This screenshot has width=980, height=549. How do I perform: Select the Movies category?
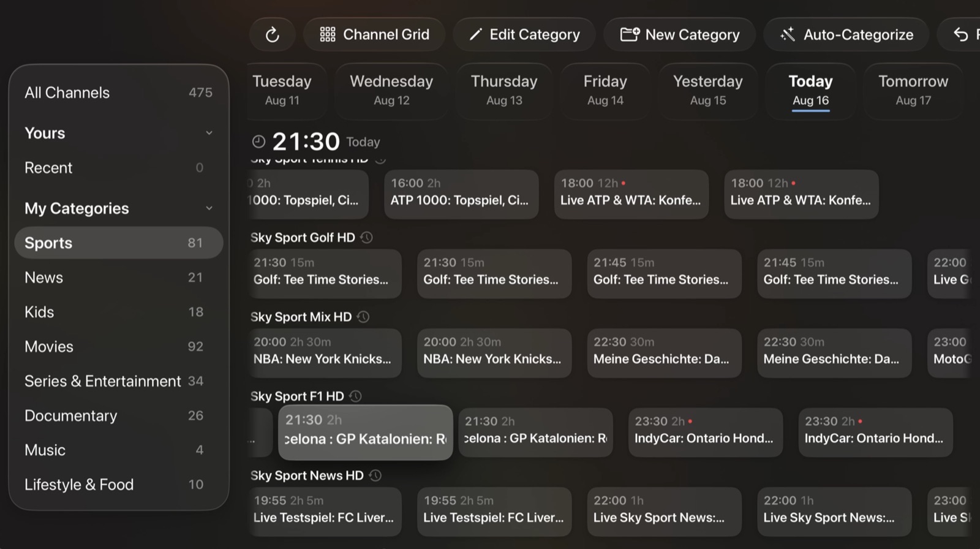tap(119, 346)
